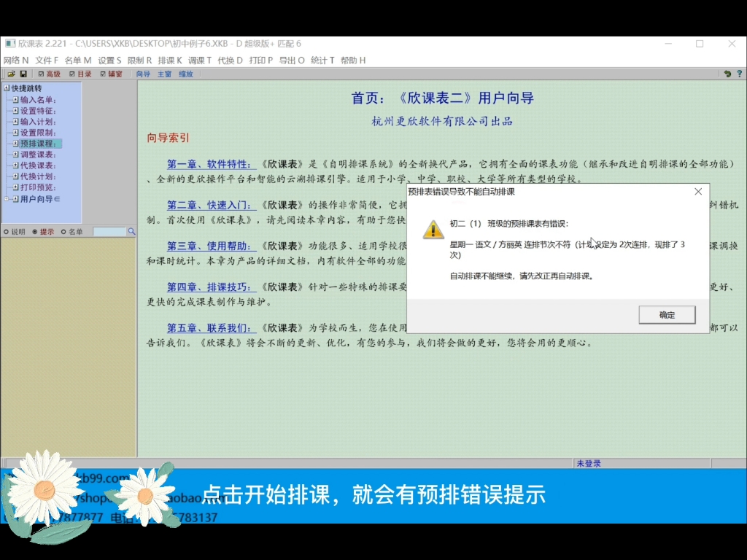Image resolution: width=747 pixels, height=560 pixels.
Task: Click the save icon in the toolbar
Action: pos(24,73)
